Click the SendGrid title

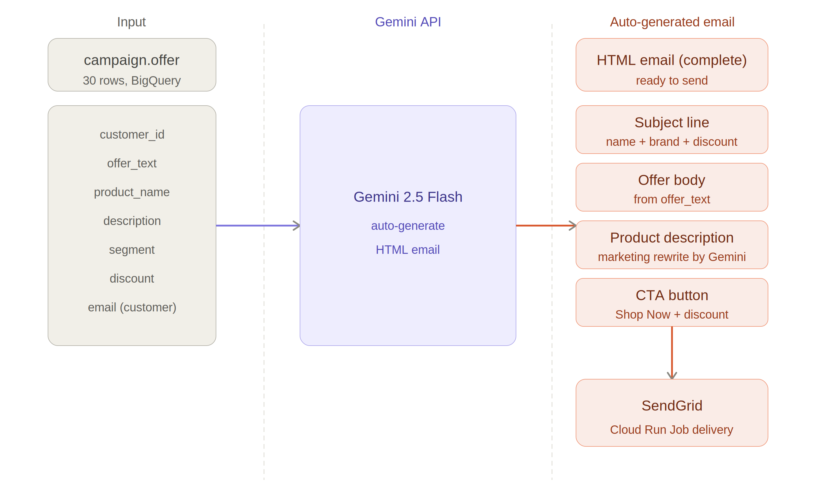pos(671,406)
